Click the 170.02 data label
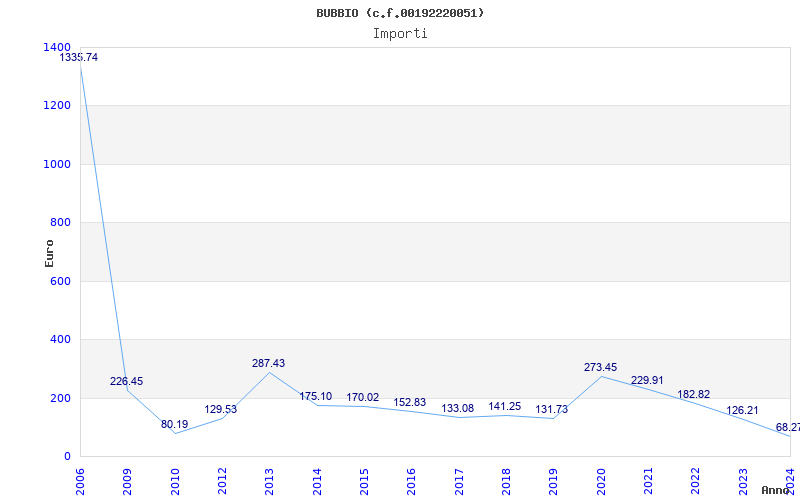Image resolution: width=800 pixels, height=500 pixels. tap(363, 397)
